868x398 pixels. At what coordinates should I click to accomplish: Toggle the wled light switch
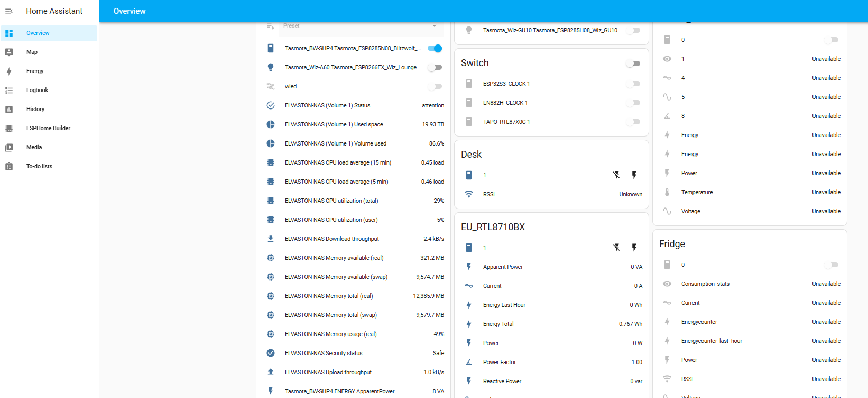pos(435,86)
